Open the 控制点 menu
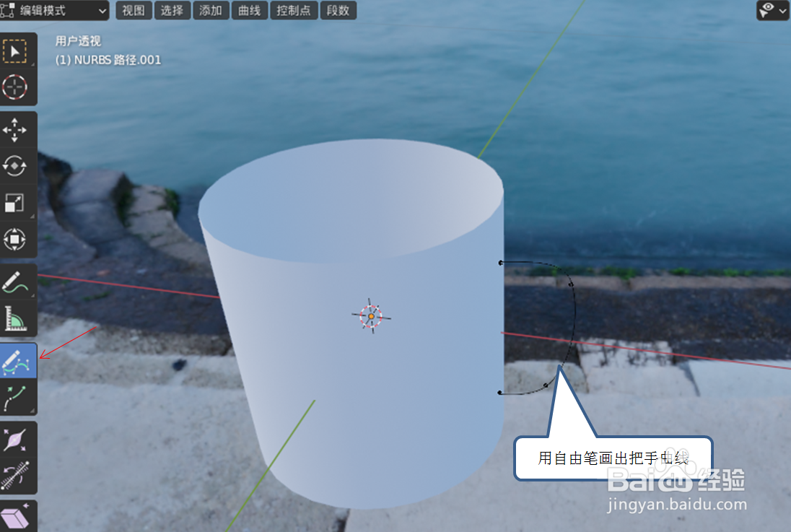The image size is (791, 532). 294,11
